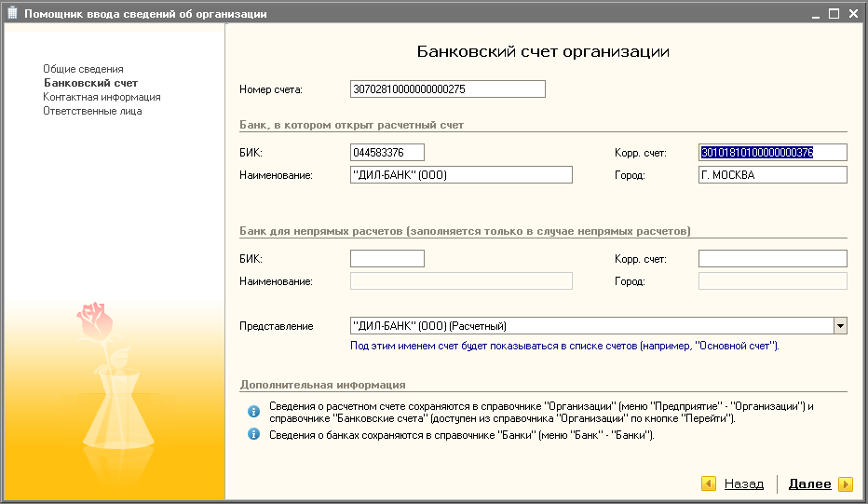Maximize the wizard window
This screenshot has height=504, width=868.
click(834, 14)
